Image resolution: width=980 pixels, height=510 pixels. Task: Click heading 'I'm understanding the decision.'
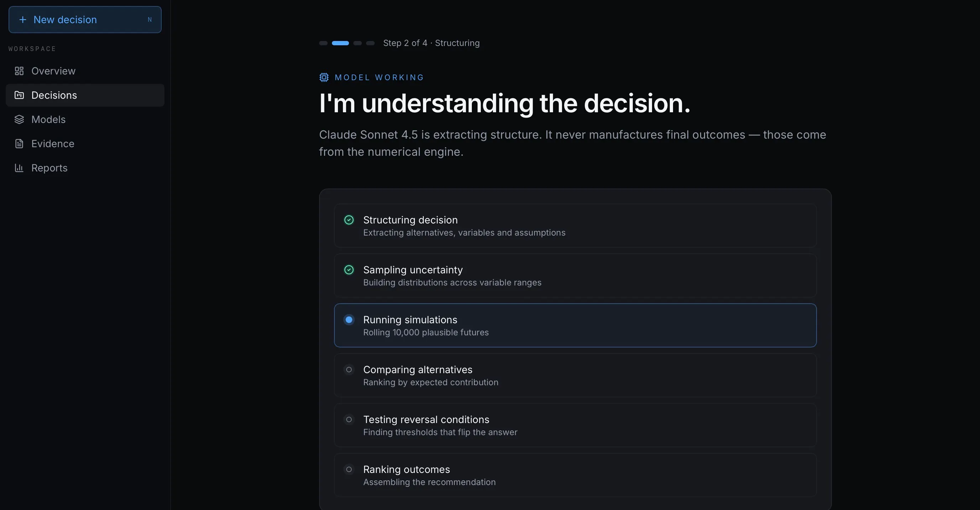click(505, 103)
